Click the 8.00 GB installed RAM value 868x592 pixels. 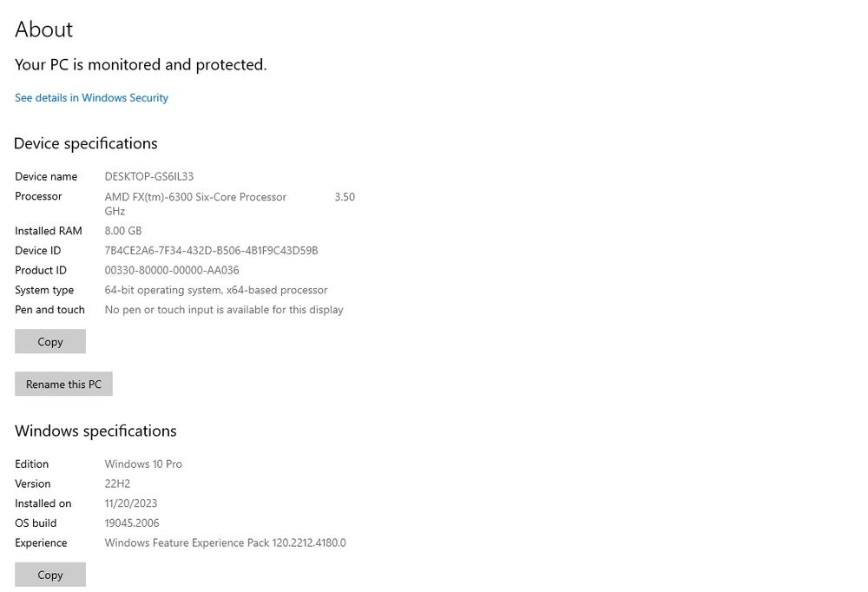click(123, 231)
